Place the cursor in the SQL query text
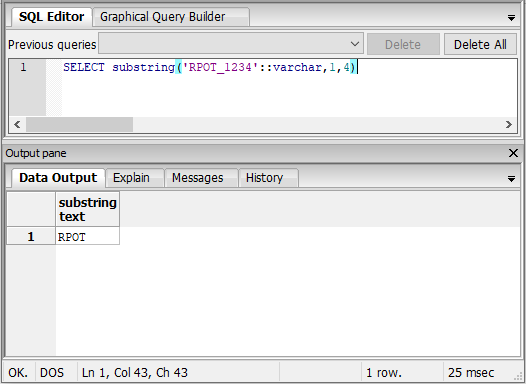Screen dimensions: 526x384 click(x=210, y=67)
